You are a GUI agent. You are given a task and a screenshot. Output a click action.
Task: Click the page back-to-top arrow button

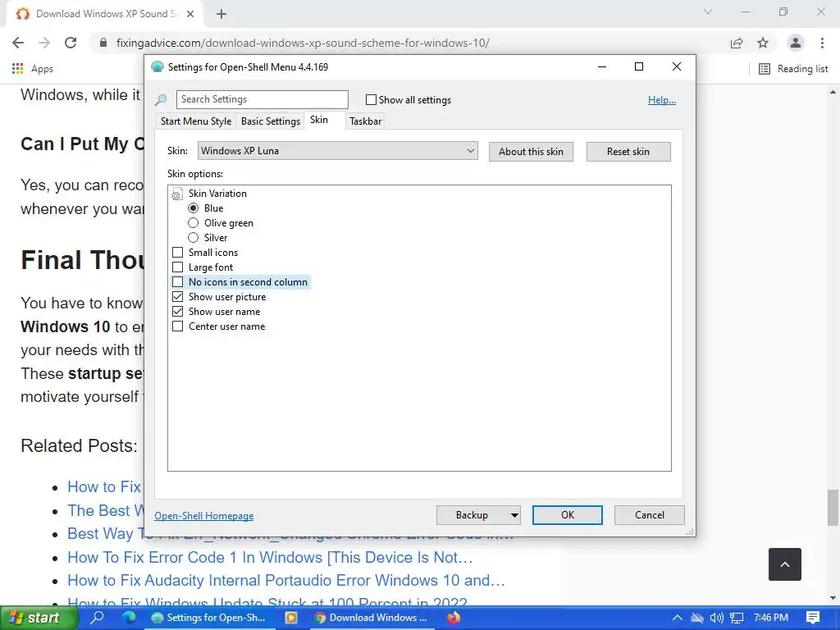click(x=785, y=564)
